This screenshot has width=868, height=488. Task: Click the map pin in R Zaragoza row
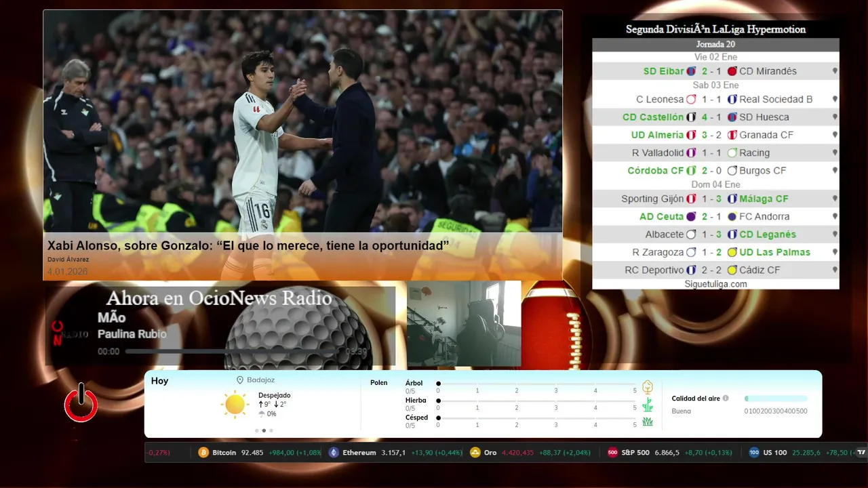coord(835,251)
